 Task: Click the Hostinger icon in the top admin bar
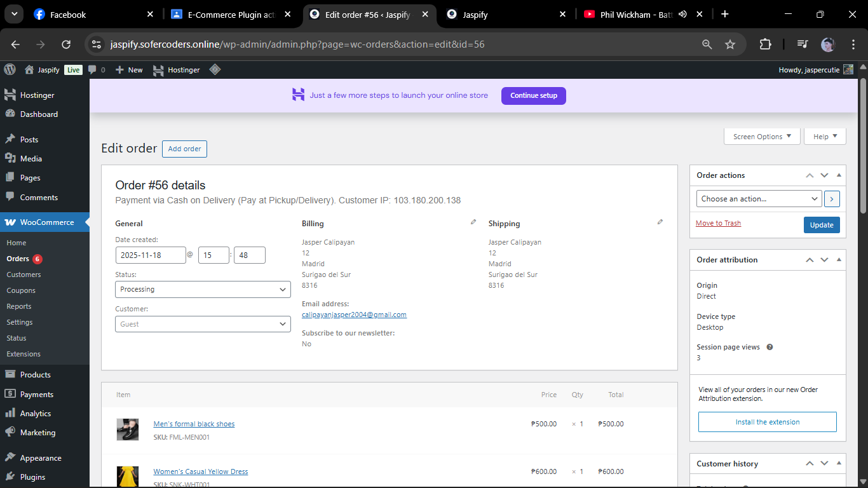point(158,70)
